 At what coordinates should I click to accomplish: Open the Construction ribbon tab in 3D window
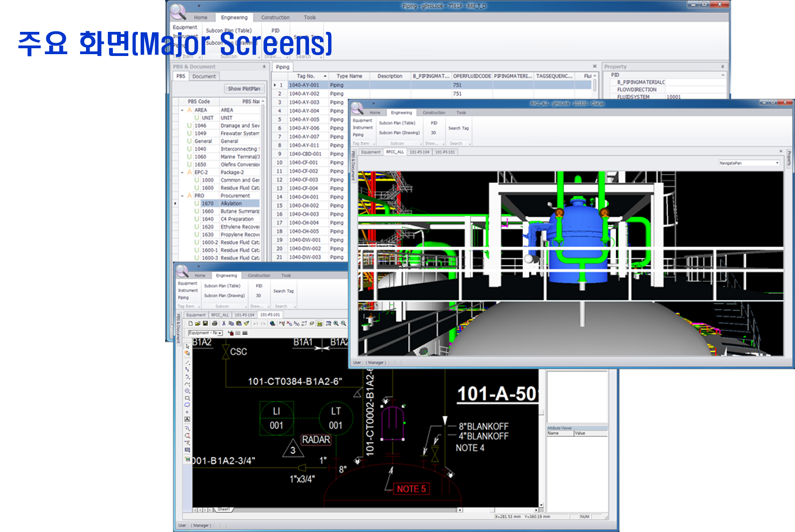[434, 113]
